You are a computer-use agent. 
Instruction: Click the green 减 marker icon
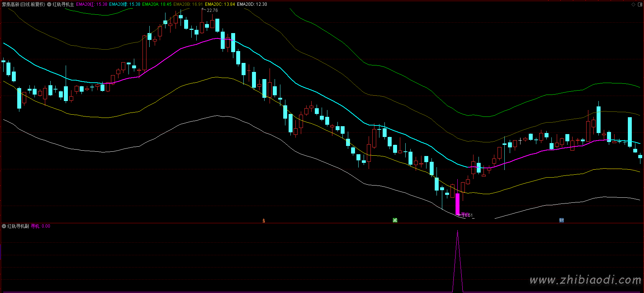point(395,220)
